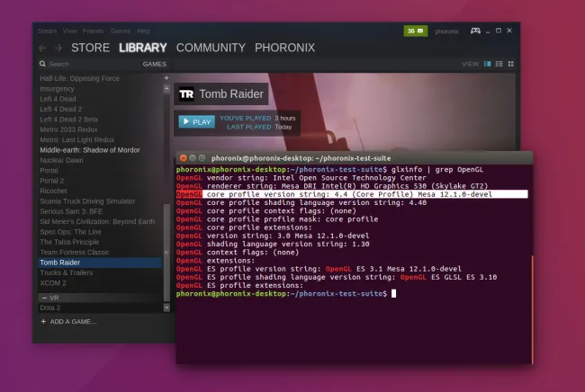
Task: Select Nuclear Dawn in library
Action: coord(61,160)
